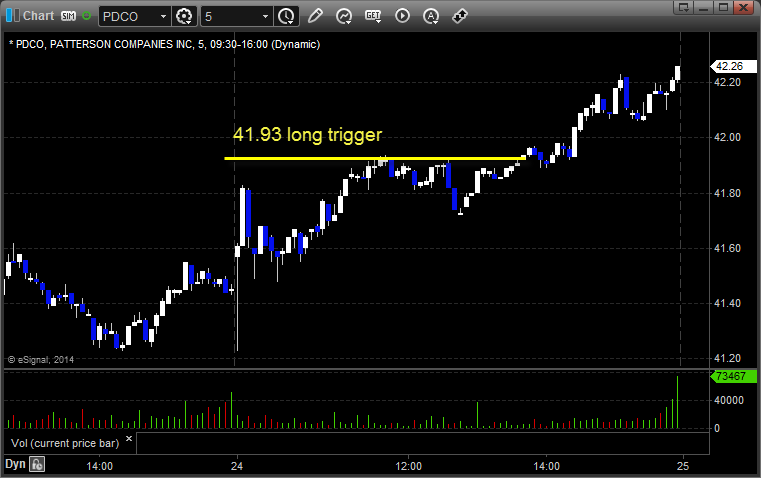The image size is (761, 478).
Task: Click the 40000 volume axis label
Action: point(729,400)
